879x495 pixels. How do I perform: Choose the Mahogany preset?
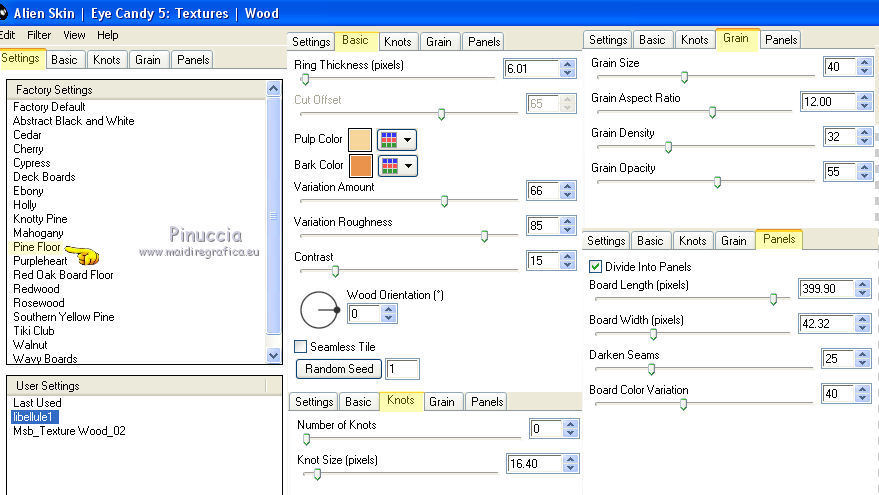38,233
